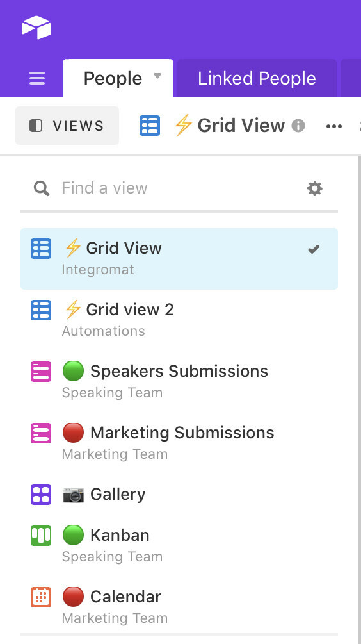This screenshot has height=644, width=361.
Task: Expand the People tab dropdown arrow
Action: [x=157, y=76]
